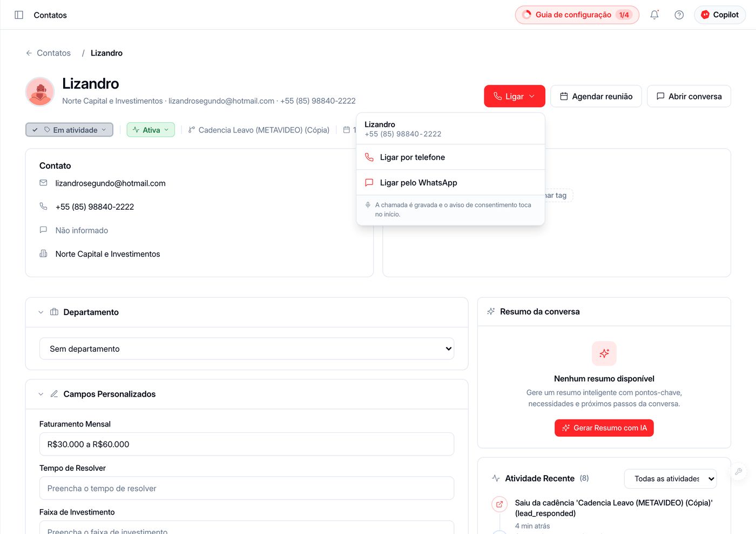Click email lizandrosegundo@hotmail.com in Contato card
Viewport: 756px width, 534px height.
[x=110, y=183]
